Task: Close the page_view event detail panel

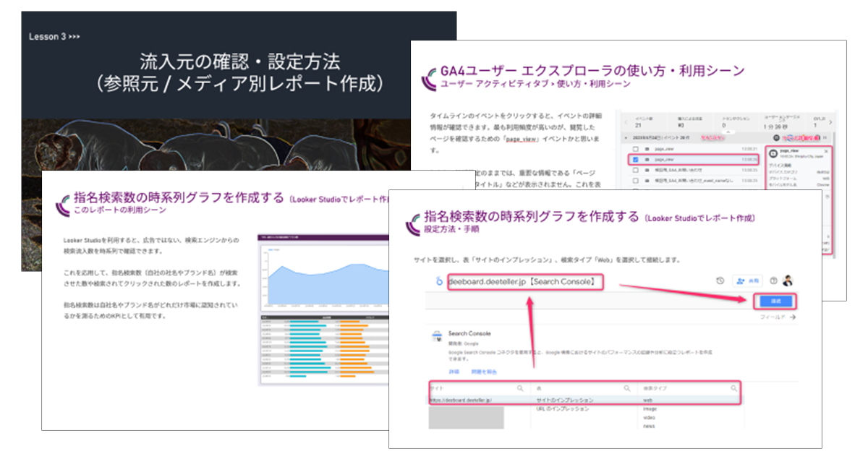Action: coord(826,152)
